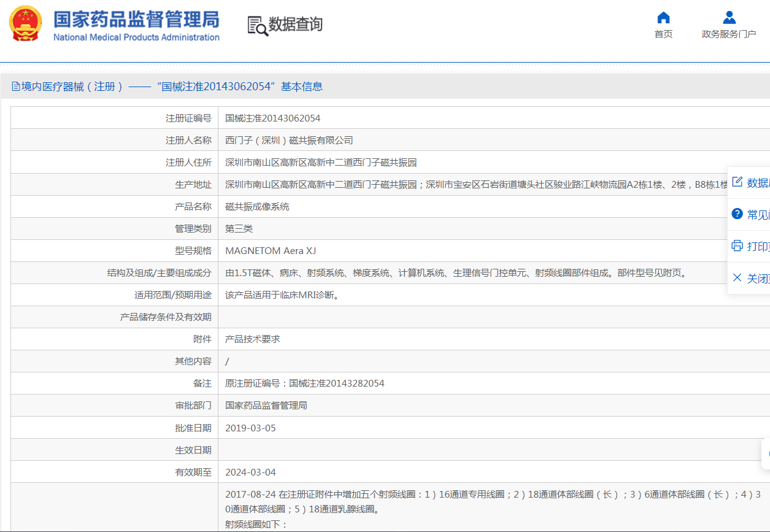This screenshot has width=770, height=532.
Task: Open 首页 link in header
Action: coord(663,34)
